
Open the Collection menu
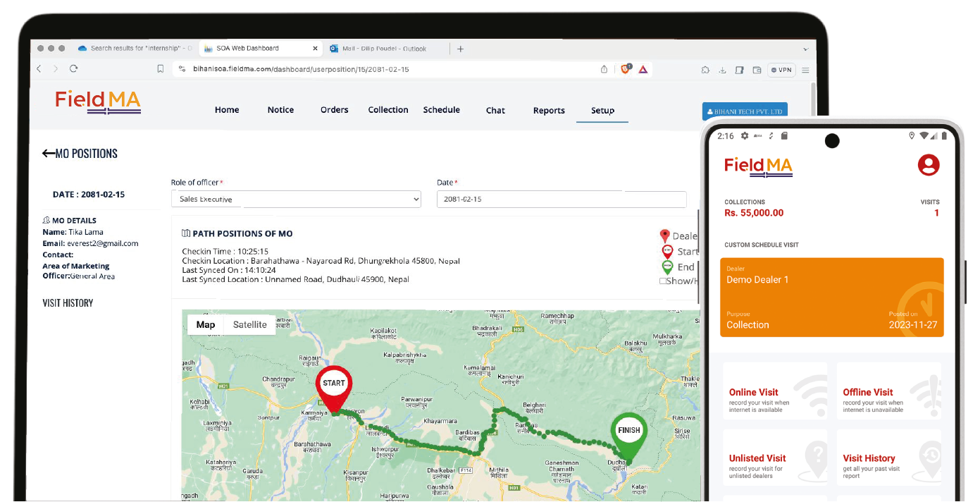(x=388, y=110)
